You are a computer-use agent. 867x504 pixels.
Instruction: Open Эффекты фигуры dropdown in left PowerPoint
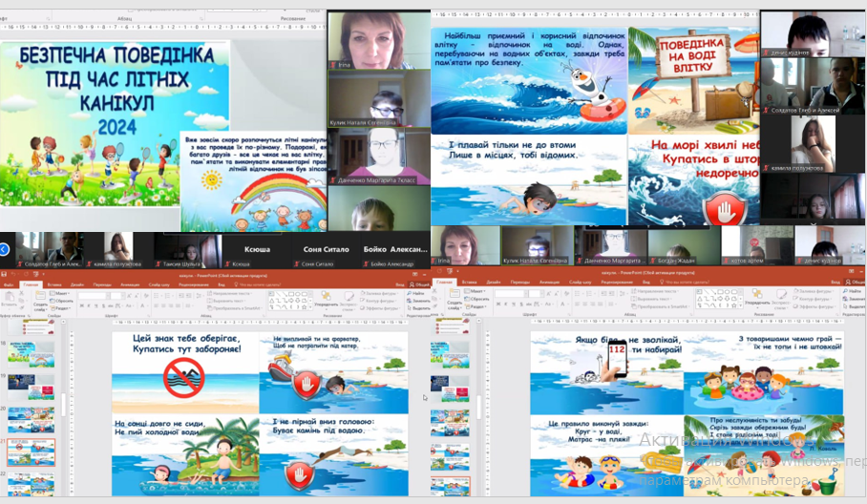(380, 308)
